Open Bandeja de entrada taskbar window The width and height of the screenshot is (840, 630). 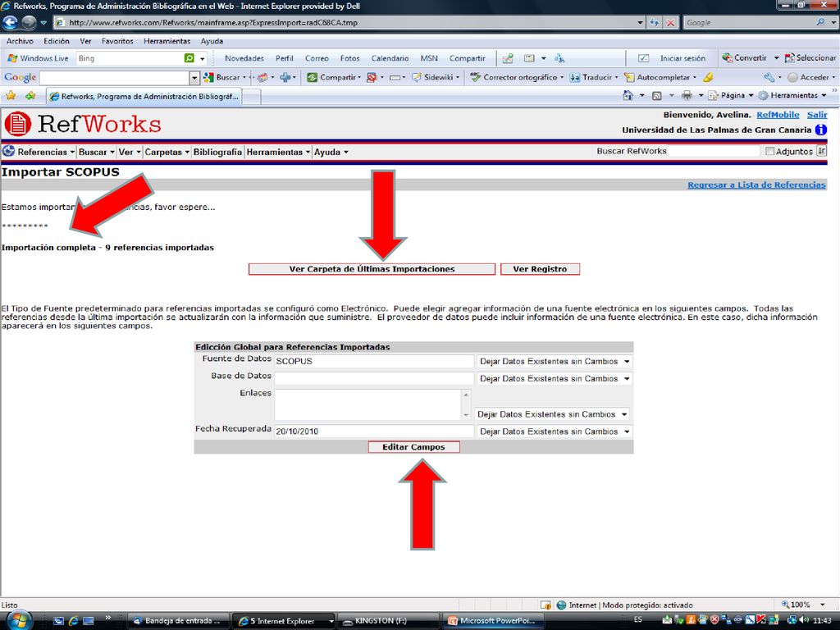click(180, 621)
